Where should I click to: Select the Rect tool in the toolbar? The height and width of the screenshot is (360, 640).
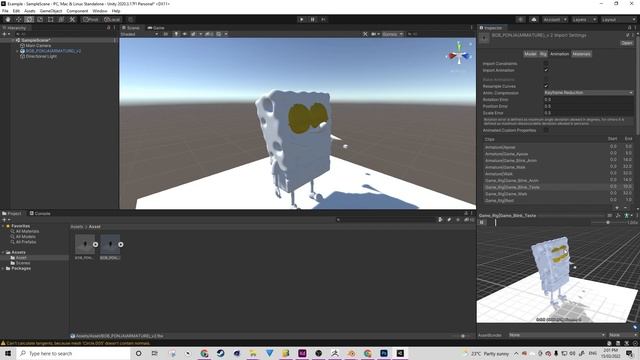click(x=51, y=19)
